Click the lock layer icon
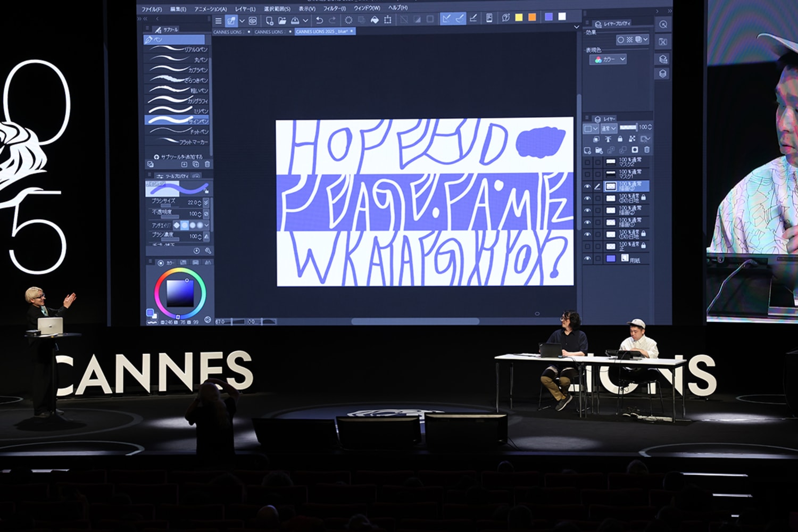The image size is (798, 532). click(x=619, y=139)
